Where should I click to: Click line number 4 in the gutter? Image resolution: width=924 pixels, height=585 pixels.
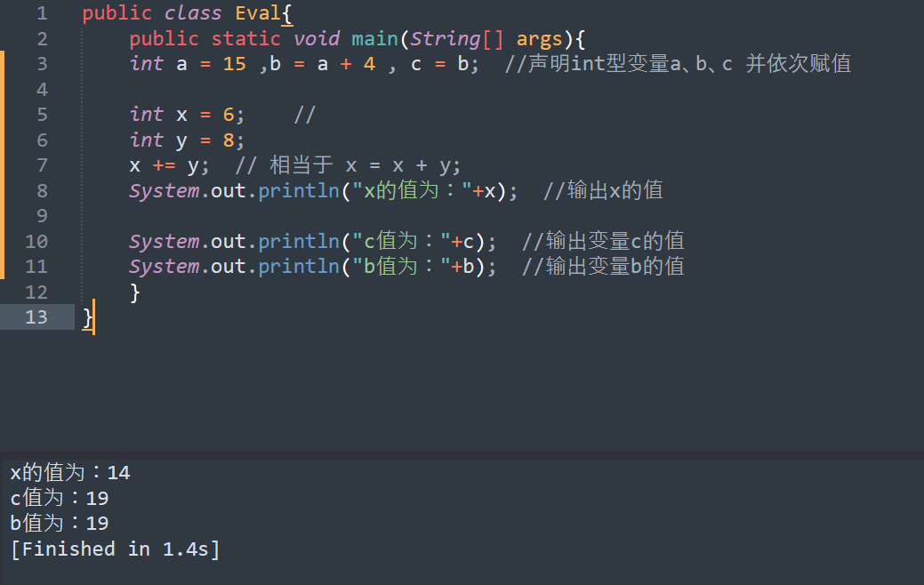click(42, 90)
